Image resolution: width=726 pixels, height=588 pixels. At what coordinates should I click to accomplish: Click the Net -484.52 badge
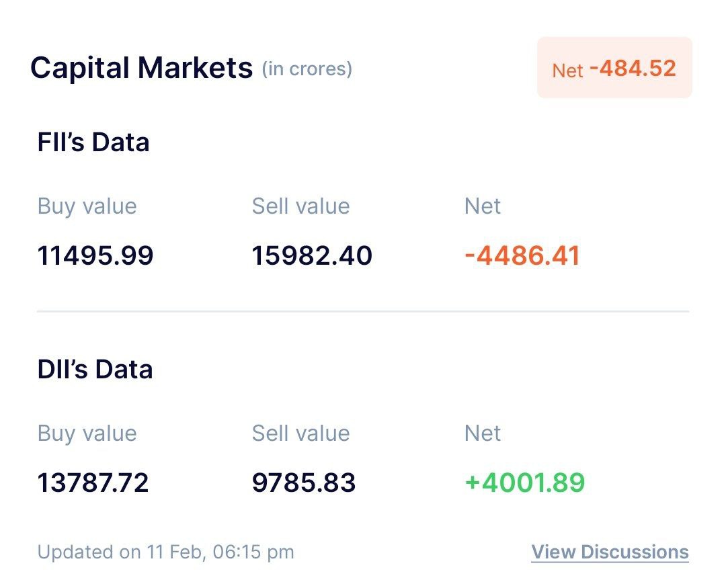[x=614, y=69]
